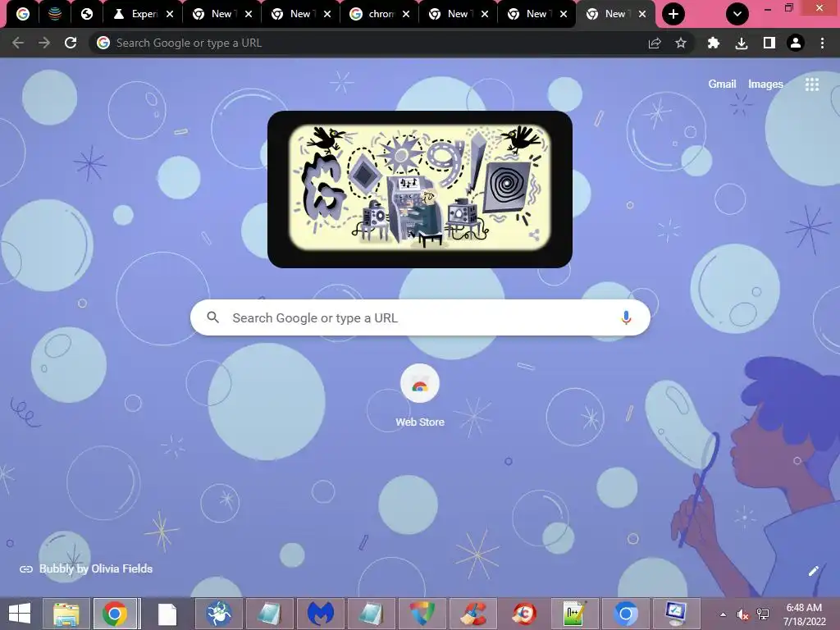Open Malwarebytes from the taskbar
Image resolution: width=840 pixels, height=630 pixels.
pyautogui.click(x=321, y=614)
